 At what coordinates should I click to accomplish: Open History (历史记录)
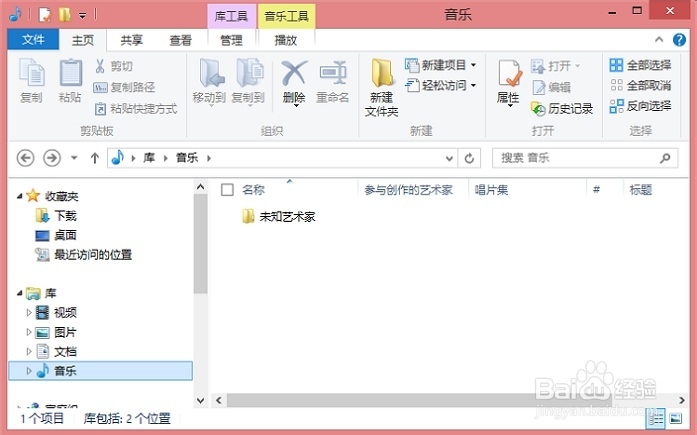(x=562, y=108)
